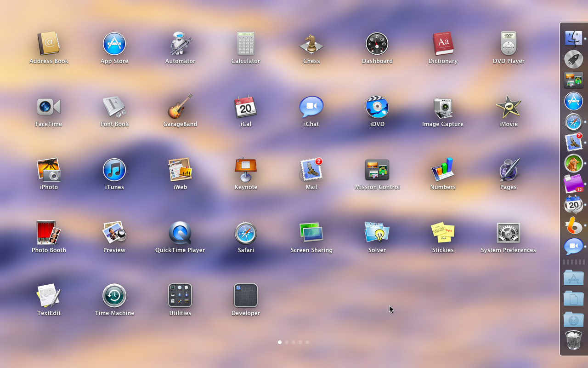Open QuickTime Player

pos(180,233)
